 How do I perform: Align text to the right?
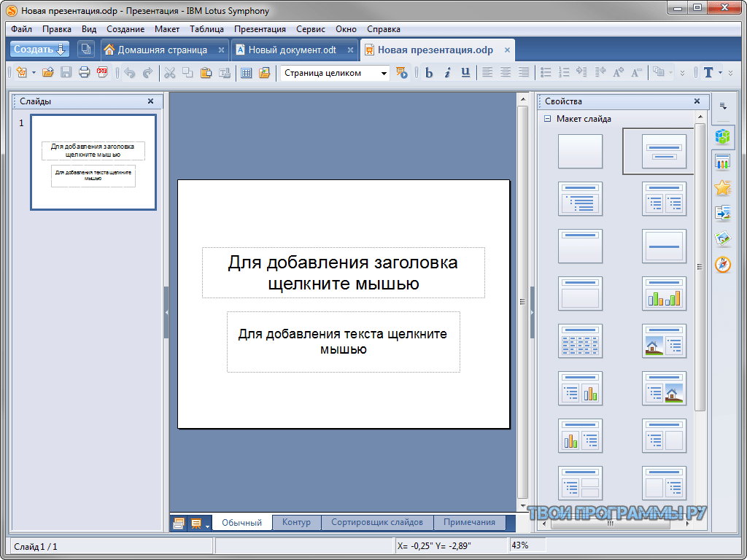524,73
